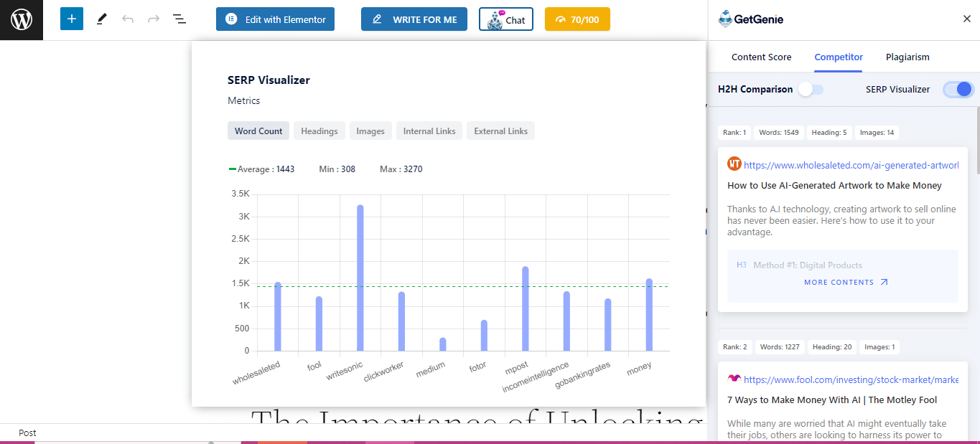Show the Headings metric
The image size is (980, 444).
click(319, 131)
